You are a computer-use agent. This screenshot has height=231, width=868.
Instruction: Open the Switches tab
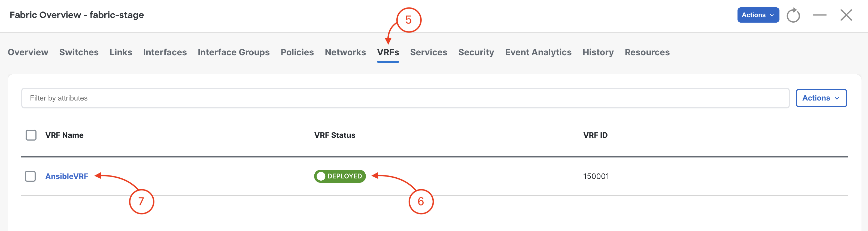coord(79,52)
